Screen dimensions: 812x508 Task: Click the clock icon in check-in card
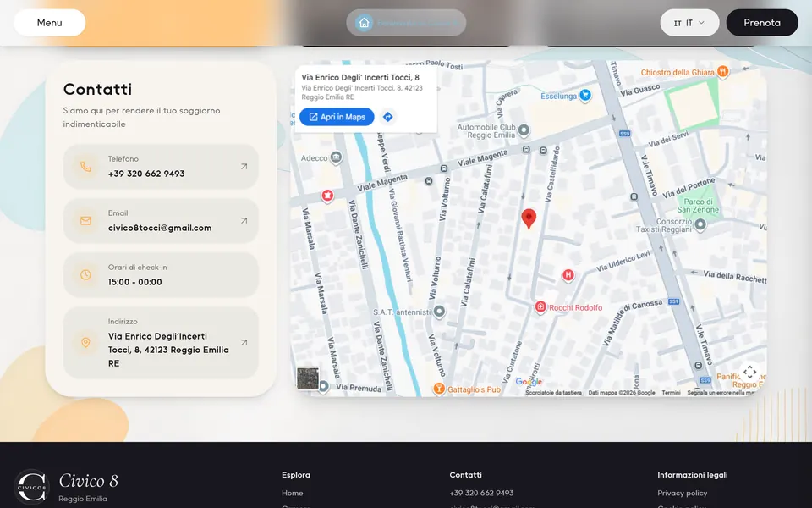pos(85,274)
